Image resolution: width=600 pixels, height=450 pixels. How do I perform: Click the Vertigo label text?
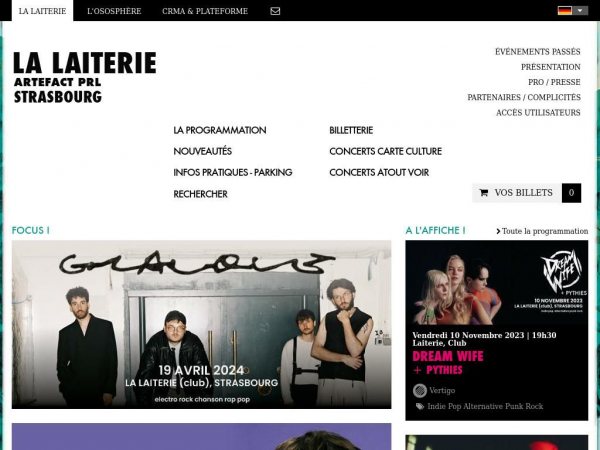442,391
